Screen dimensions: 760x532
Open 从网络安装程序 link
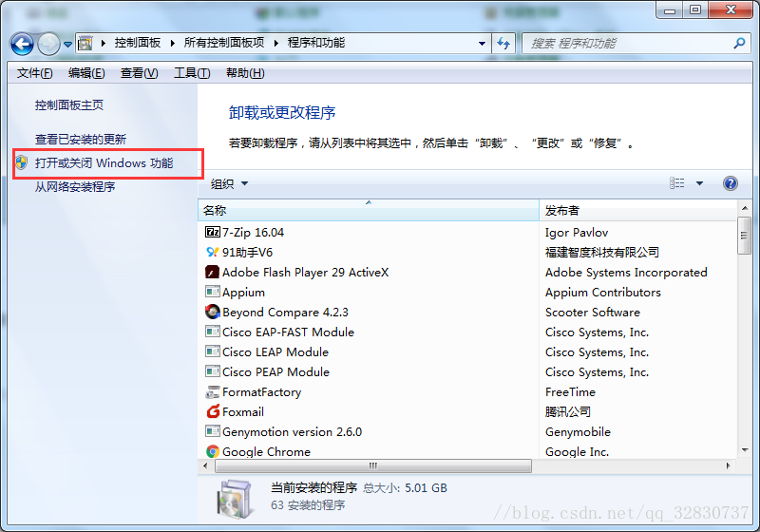[x=75, y=186]
